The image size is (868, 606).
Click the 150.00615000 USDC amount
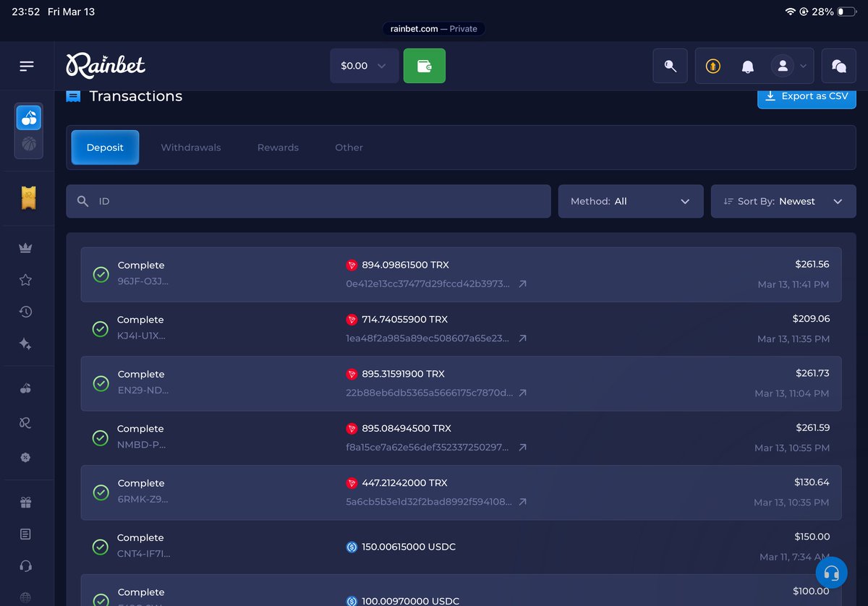pos(409,547)
